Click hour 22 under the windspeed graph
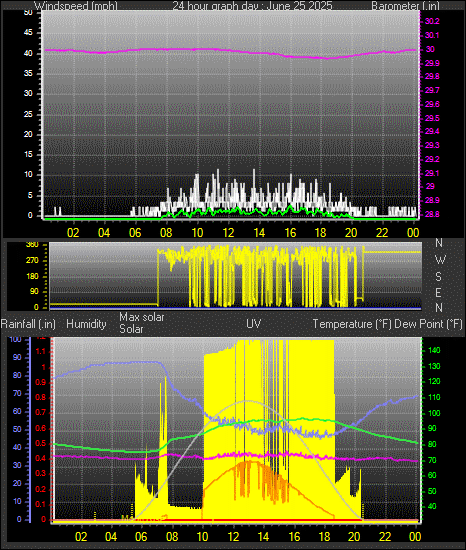The width and height of the screenshot is (466, 550). click(x=382, y=233)
